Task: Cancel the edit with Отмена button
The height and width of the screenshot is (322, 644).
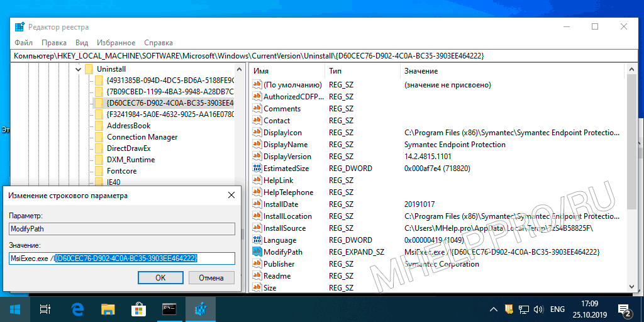Action: (211, 277)
